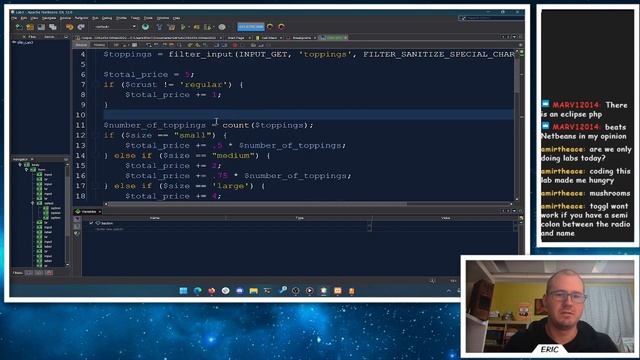Switch to the Start Page tab

236,38
